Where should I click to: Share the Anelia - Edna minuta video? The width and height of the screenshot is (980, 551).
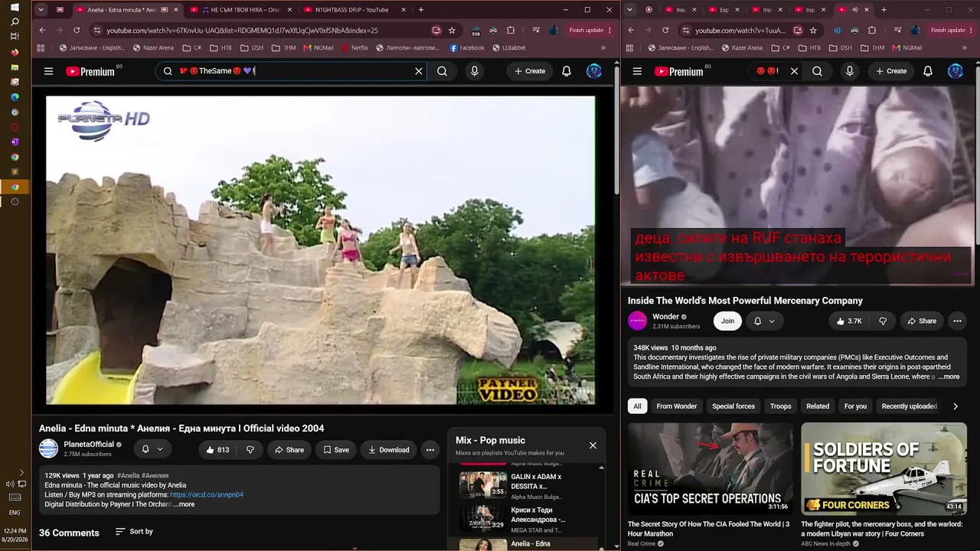tap(289, 450)
